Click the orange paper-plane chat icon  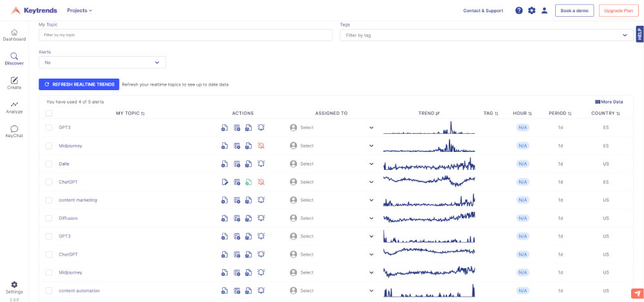coord(637,294)
